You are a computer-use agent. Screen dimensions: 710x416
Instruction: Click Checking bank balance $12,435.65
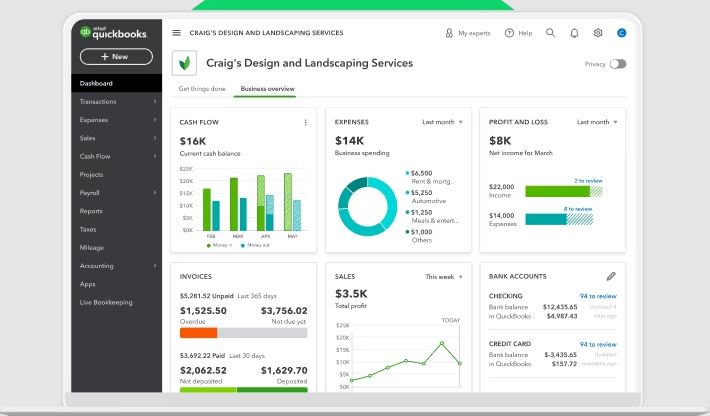click(560, 307)
